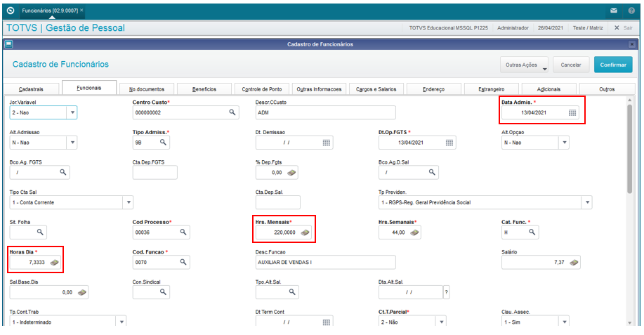Open Bco.Ag.D.Sal lookup magnifier
Image resolution: width=644 pixels, height=335 pixels.
(x=432, y=172)
